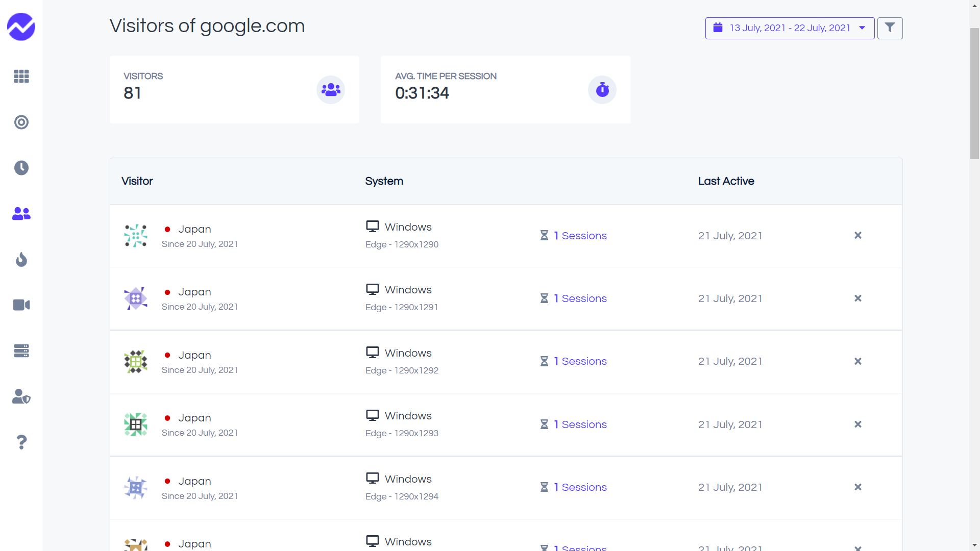The height and width of the screenshot is (551, 980).
Task: Open the heatmaps flame icon in the sidebar
Action: 21,259
